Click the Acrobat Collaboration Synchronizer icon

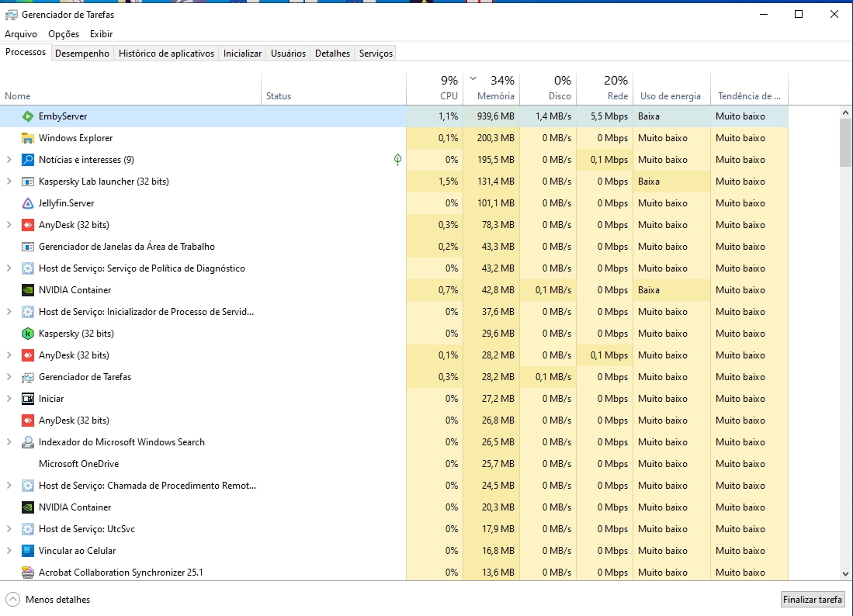(28, 573)
